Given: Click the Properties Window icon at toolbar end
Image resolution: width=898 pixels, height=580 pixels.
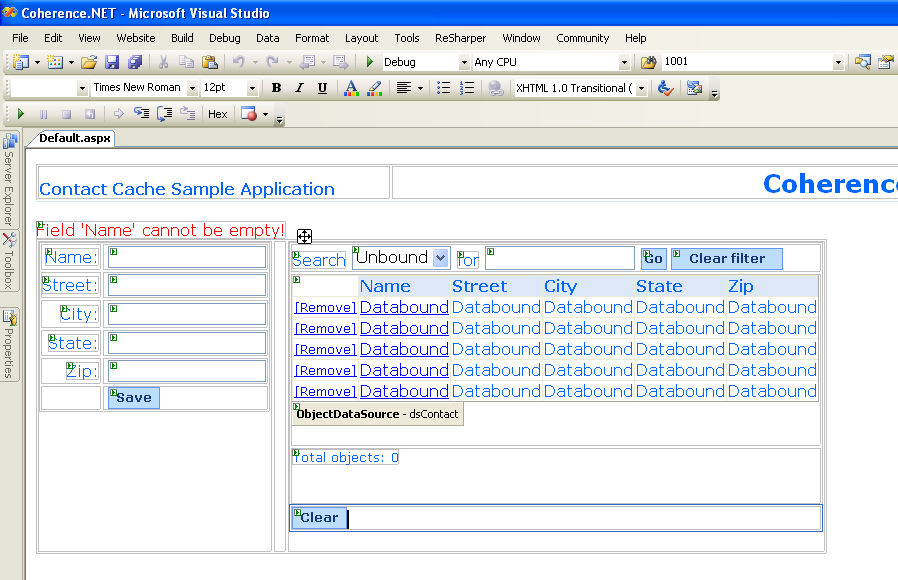Looking at the screenshot, I should tap(886, 62).
